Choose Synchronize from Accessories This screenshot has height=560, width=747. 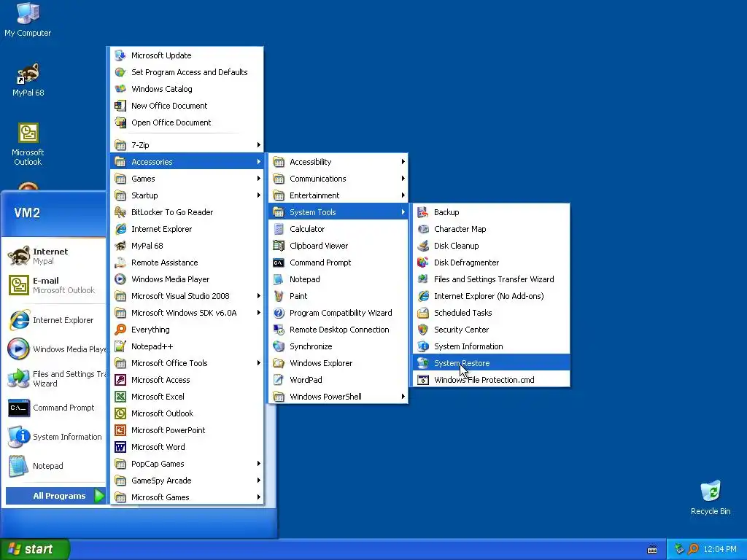pyautogui.click(x=338, y=346)
